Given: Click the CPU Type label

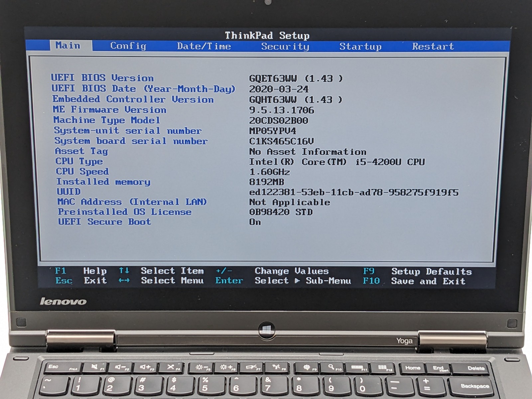Looking at the screenshot, I should pyautogui.click(x=79, y=161).
